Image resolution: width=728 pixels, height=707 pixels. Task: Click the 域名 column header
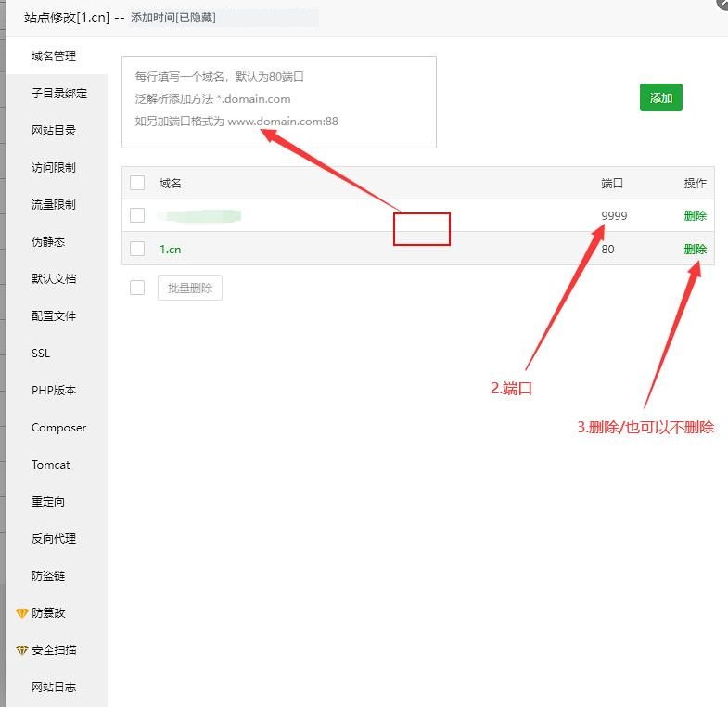(170, 184)
